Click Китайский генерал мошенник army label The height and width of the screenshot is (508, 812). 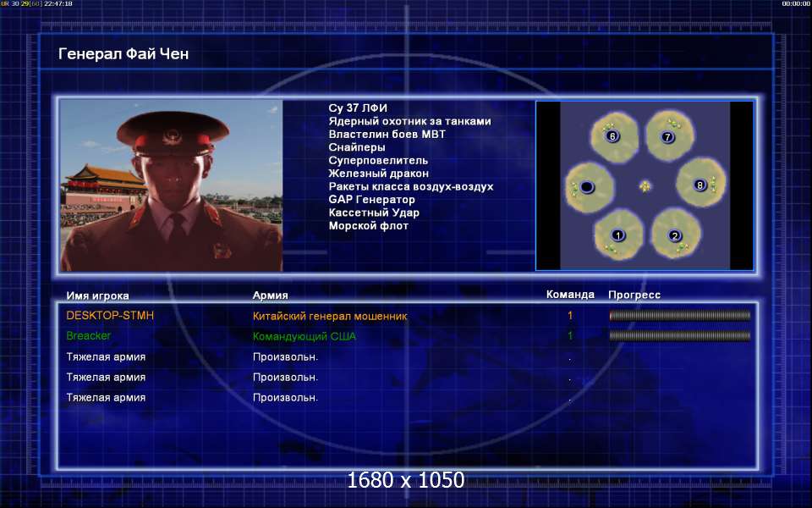click(330, 316)
